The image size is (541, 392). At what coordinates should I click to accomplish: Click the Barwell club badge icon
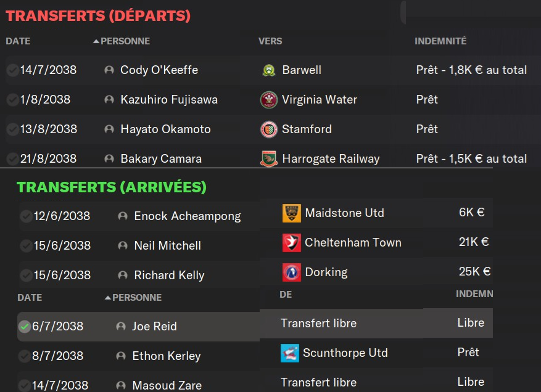click(x=268, y=70)
